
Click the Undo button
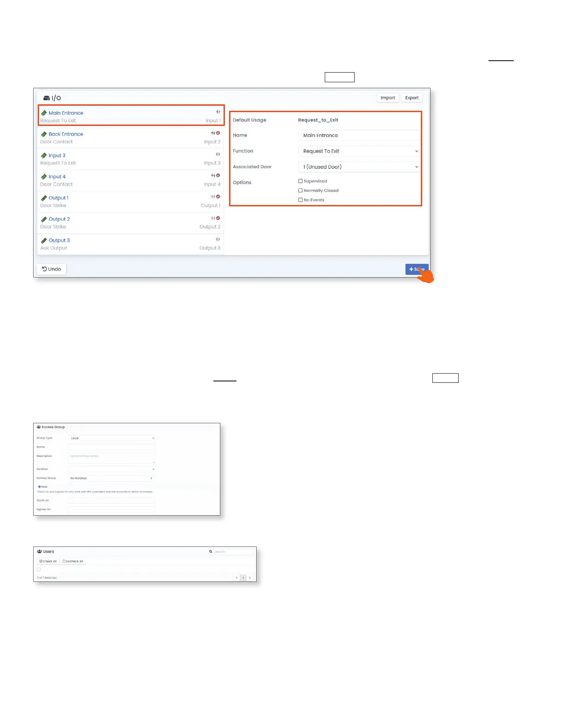point(52,269)
